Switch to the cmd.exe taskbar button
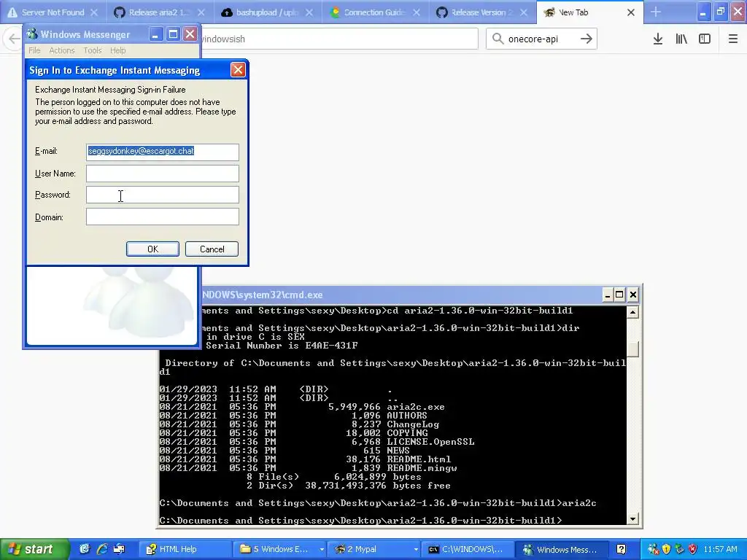The width and height of the screenshot is (747, 560). coord(468,550)
